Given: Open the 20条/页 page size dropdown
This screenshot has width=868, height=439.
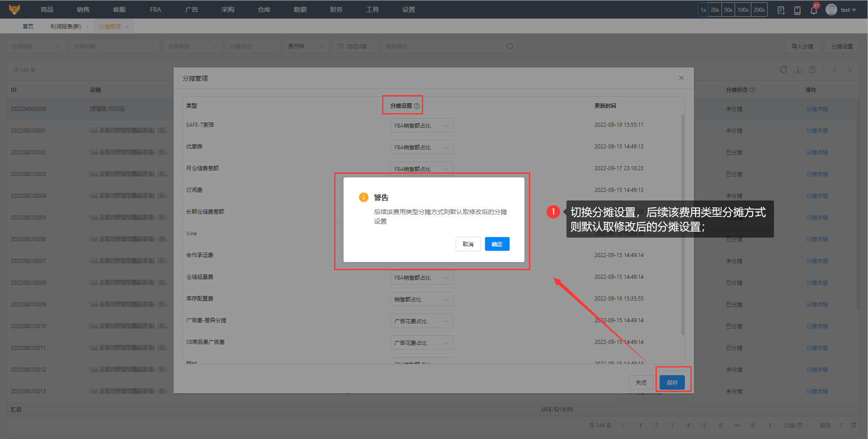Looking at the screenshot, I should tap(796, 425).
